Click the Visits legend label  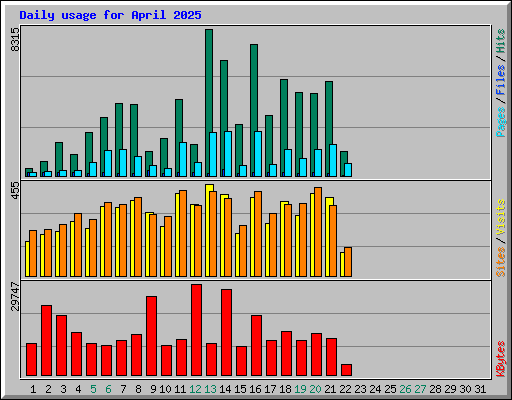(500, 218)
